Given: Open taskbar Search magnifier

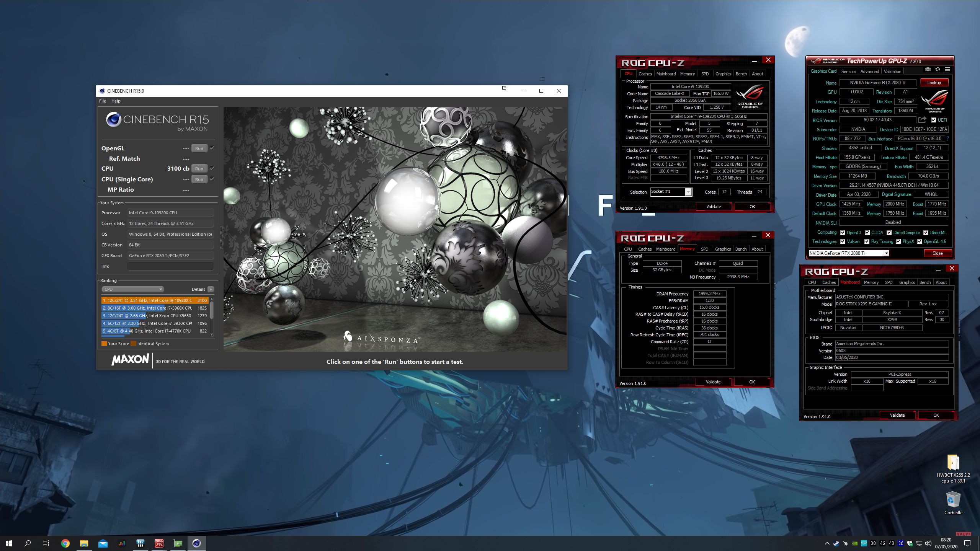Looking at the screenshot, I should (x=28, y=543).
